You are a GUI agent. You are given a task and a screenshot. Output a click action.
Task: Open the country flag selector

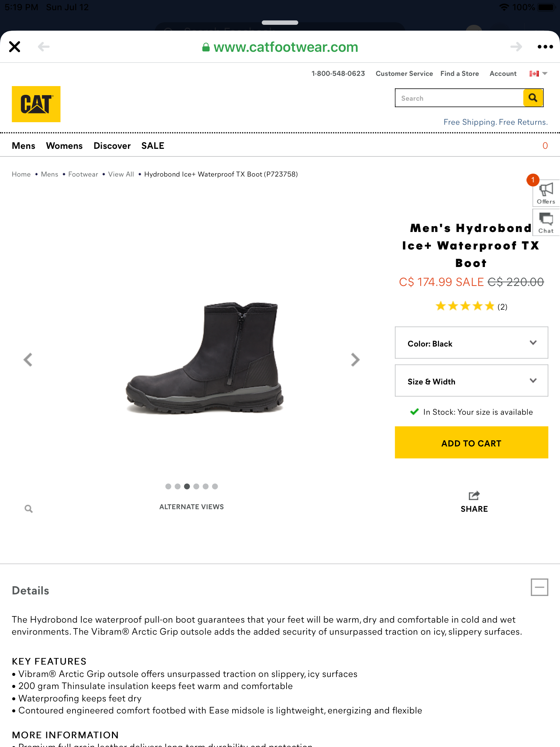[538, 74]
